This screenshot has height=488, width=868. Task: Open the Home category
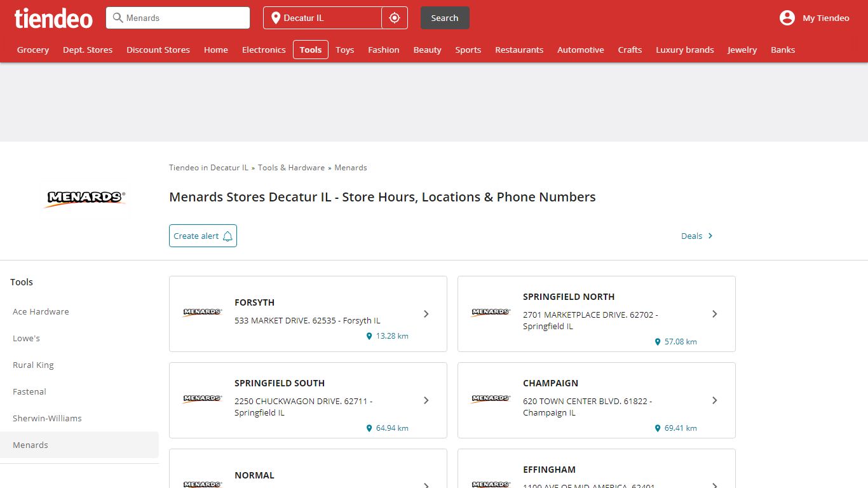(x=216, y=50)
